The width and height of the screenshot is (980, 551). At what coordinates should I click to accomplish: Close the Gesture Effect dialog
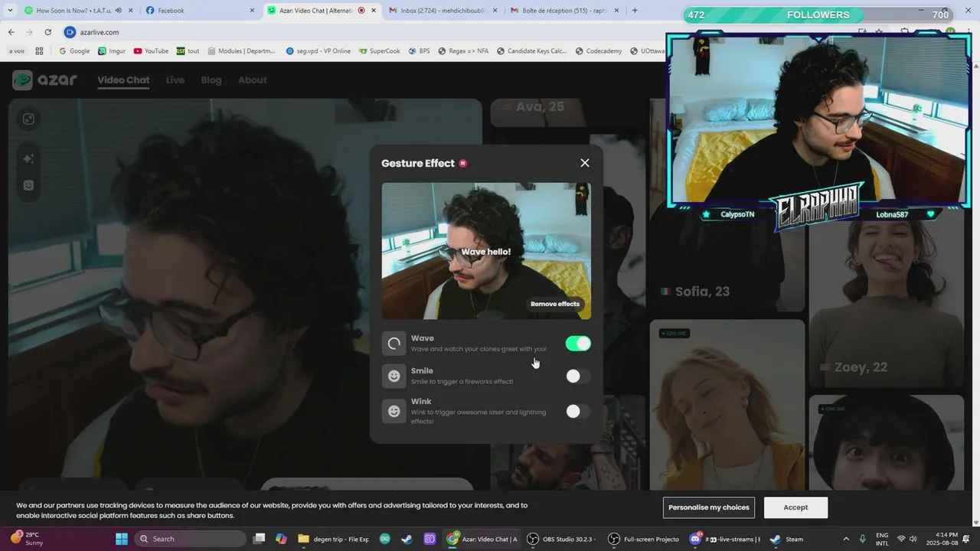(585, 163)
